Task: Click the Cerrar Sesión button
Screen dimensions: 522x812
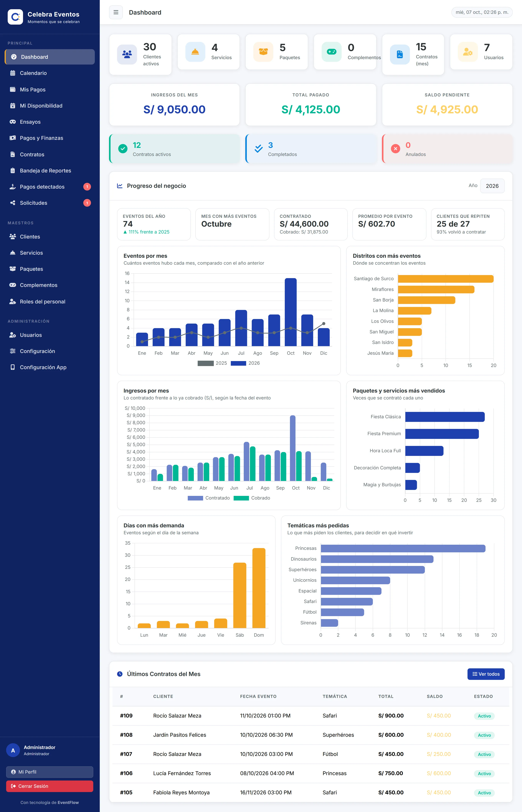Action: pyautogui.click(x=50, y=786)
